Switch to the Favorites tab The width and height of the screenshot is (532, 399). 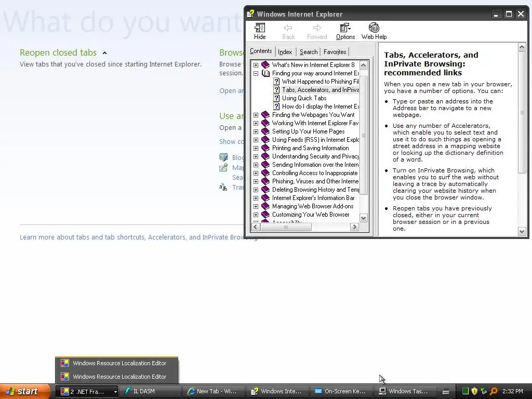coord(335,52)
